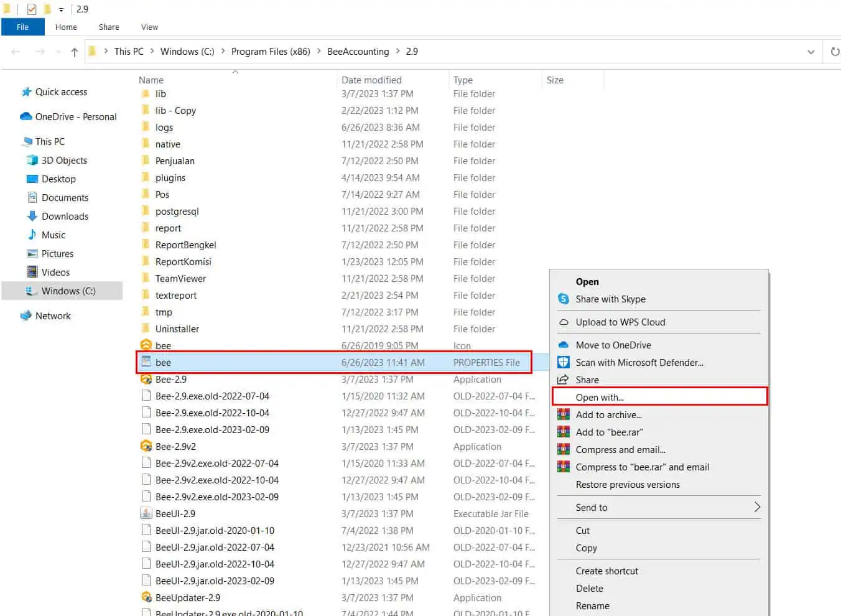Expand the chevron after Windows (C:) in the breadcrumb
Screen dimensions: 841x616
(223, 52)
